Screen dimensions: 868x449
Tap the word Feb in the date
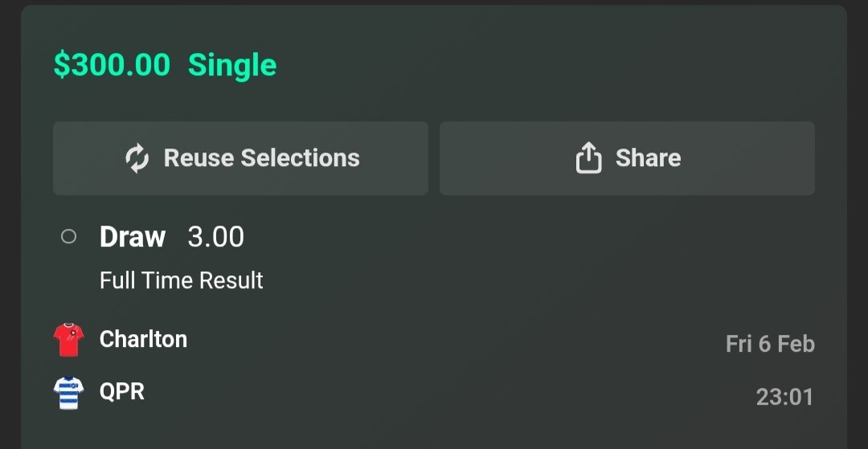pyautogui.click(x=796, y=345)
